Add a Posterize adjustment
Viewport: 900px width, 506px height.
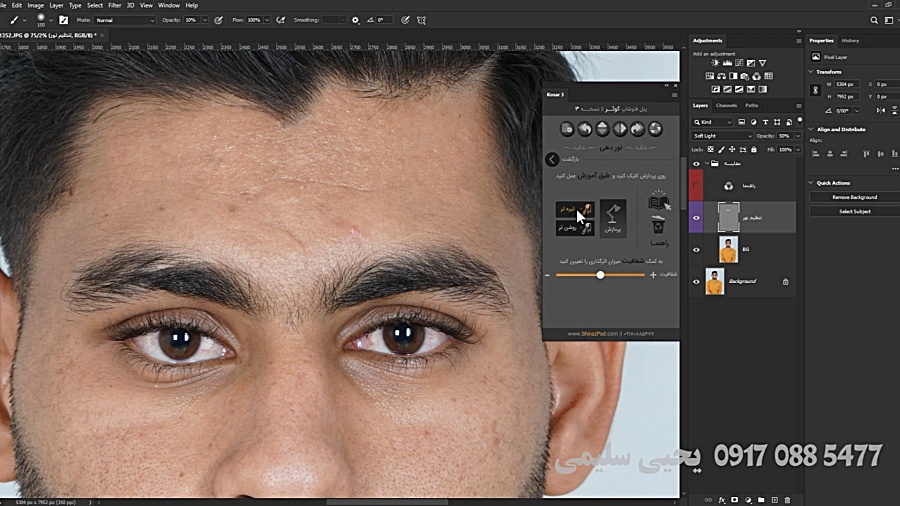click(x=727, y=89)
